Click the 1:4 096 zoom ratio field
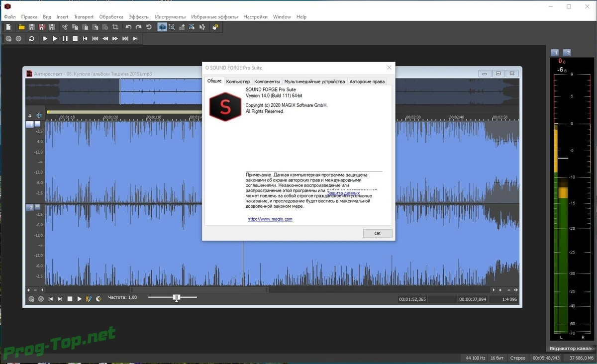Screen dimensions: 597x364 coord(504,299)
